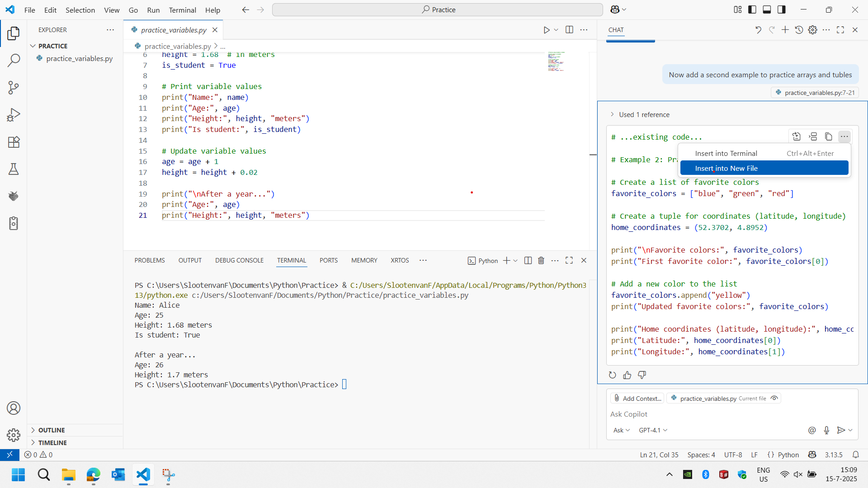Screen dimensions: 868x488
Task: Toggle the primary side bar layout
Action: point(752,9)
